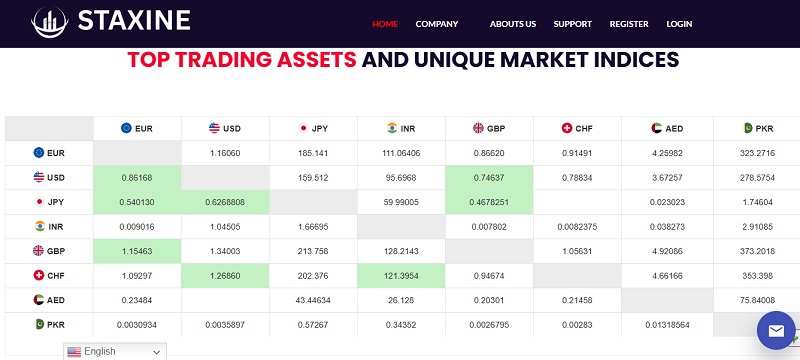Click the AED flag in the row header
Image resolution: width=800 pixels, height=360 pixels.
(x=39, y=300)
